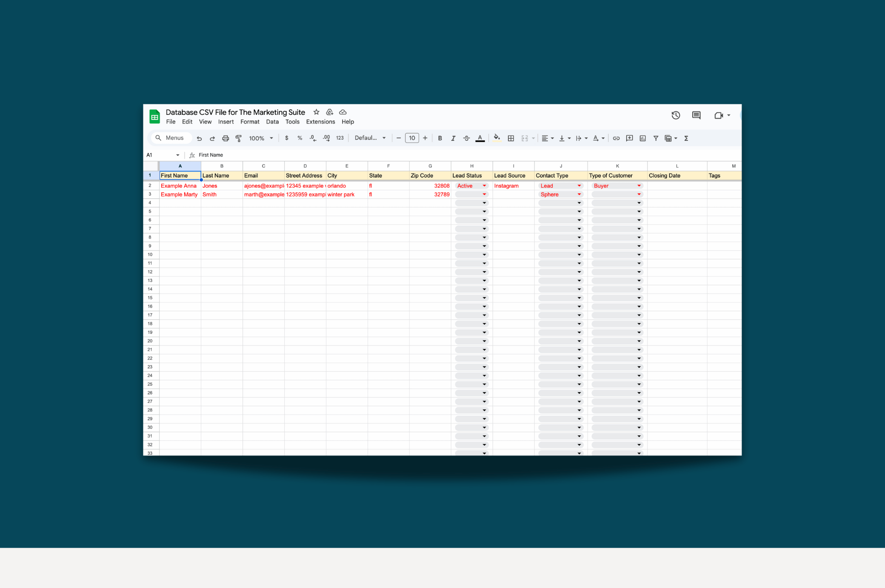Open the Format menu

point(250,122)
